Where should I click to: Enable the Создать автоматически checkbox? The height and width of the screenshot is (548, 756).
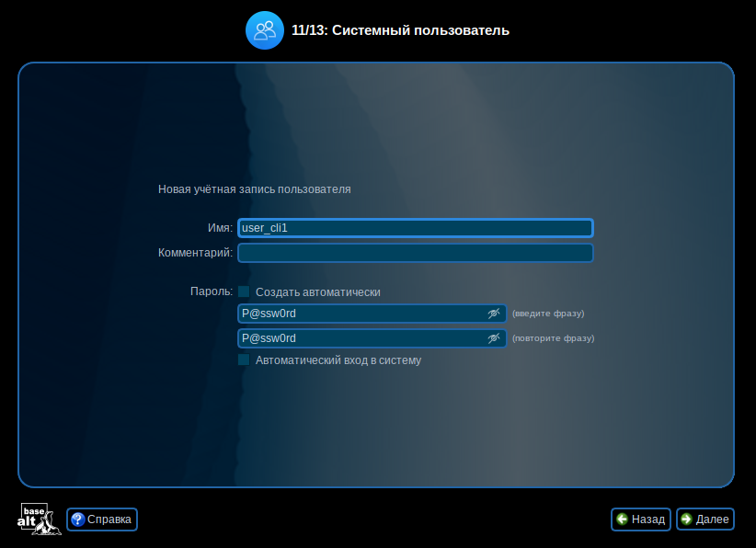(244, 291)
